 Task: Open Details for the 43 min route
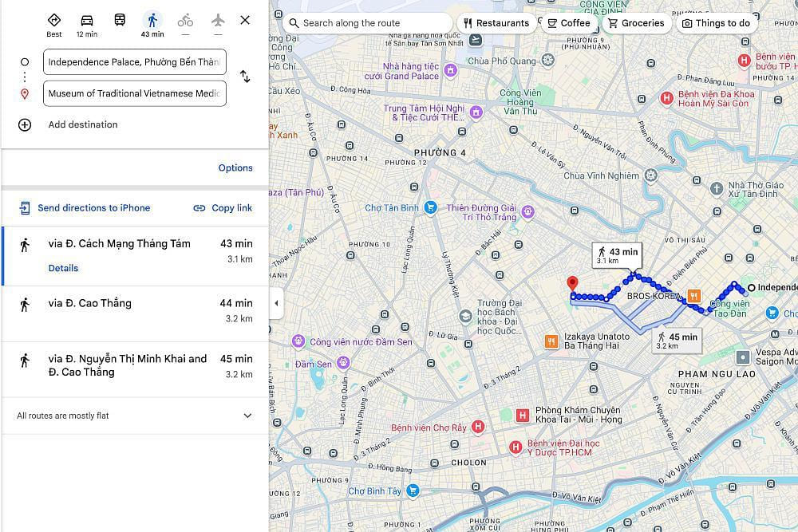[63, 268]
